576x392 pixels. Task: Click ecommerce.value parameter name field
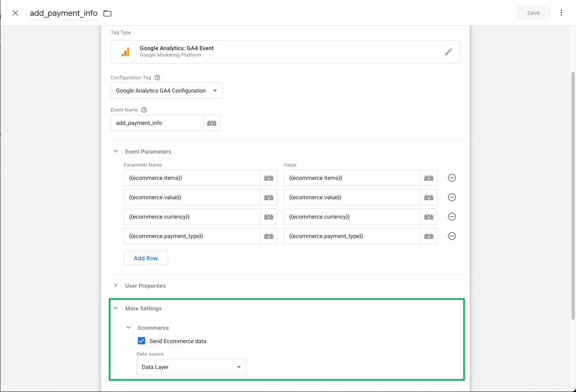click(x=192, y=197)
